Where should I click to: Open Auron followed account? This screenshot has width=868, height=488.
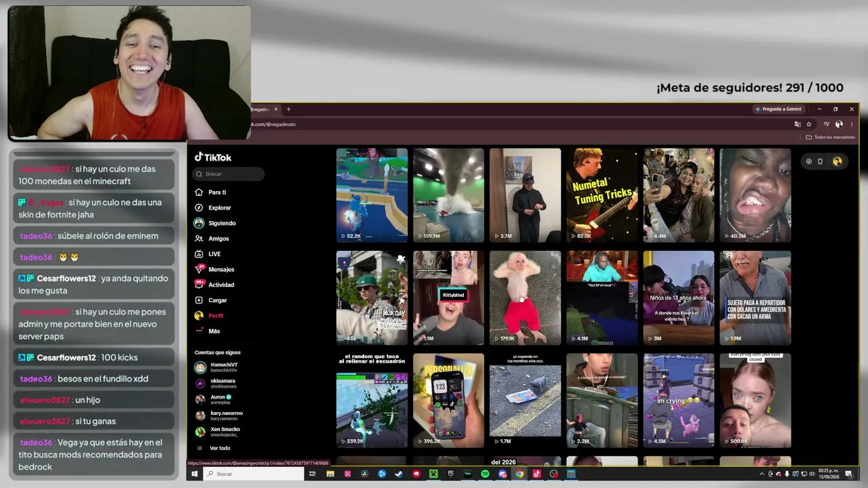click(213, 400)
